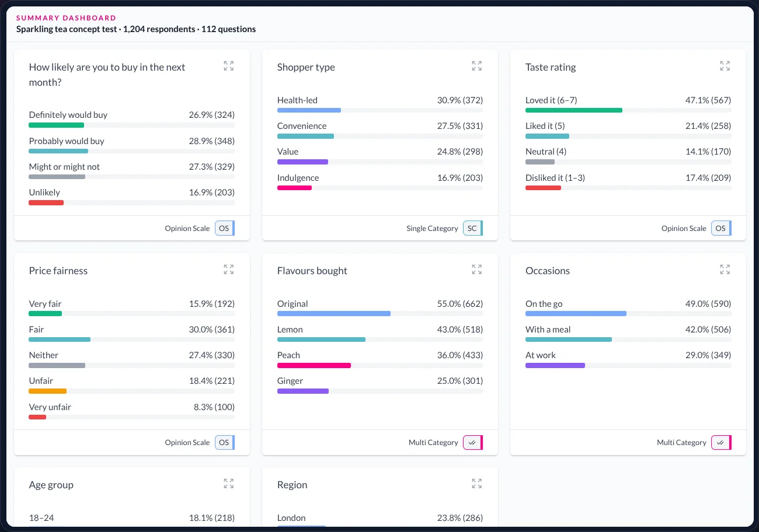759x532 pixels.
Task: Click the Summary Dashboard heading
Action: click(x=66, y=18)
